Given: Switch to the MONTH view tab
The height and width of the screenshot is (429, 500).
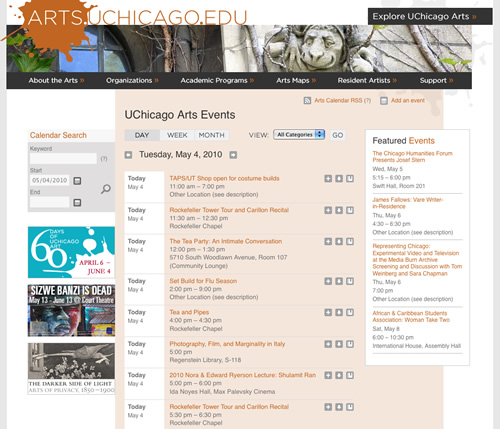Looking at the screenshot, I should pyautogui.click(x=212, y=135).
